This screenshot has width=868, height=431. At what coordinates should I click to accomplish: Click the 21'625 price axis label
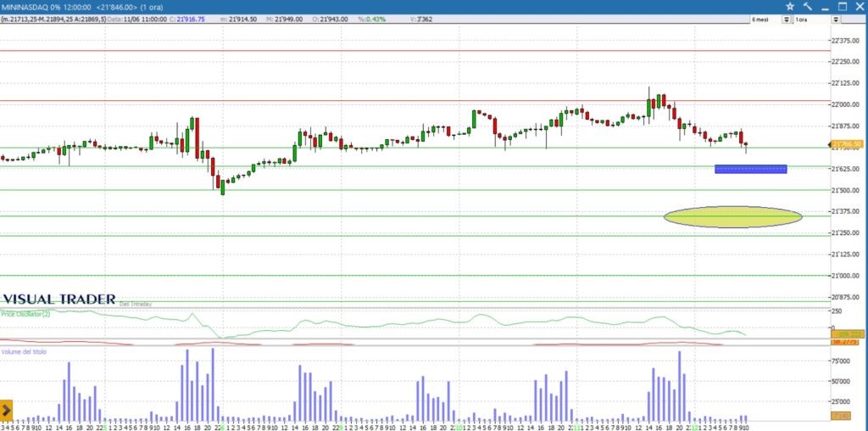[x=847, y=168]
